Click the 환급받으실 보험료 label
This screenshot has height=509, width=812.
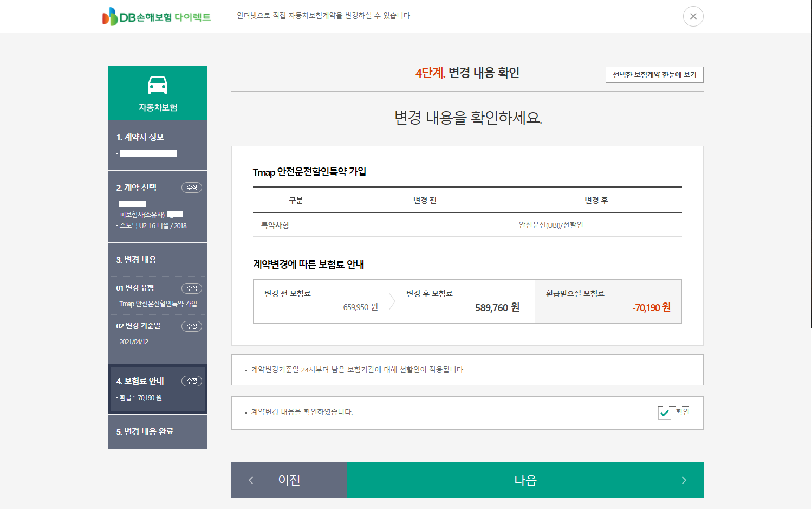click(x=575, y=293)
